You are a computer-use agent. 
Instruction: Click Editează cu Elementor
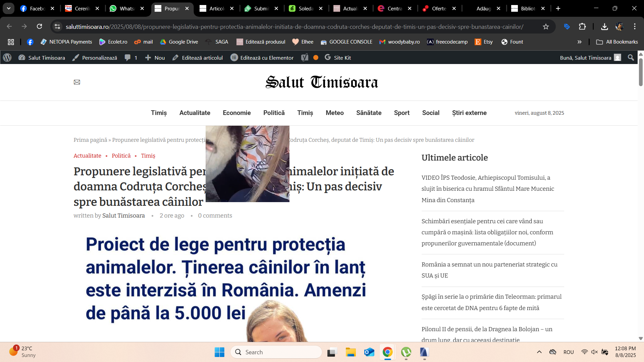click(x=262, y=58)
